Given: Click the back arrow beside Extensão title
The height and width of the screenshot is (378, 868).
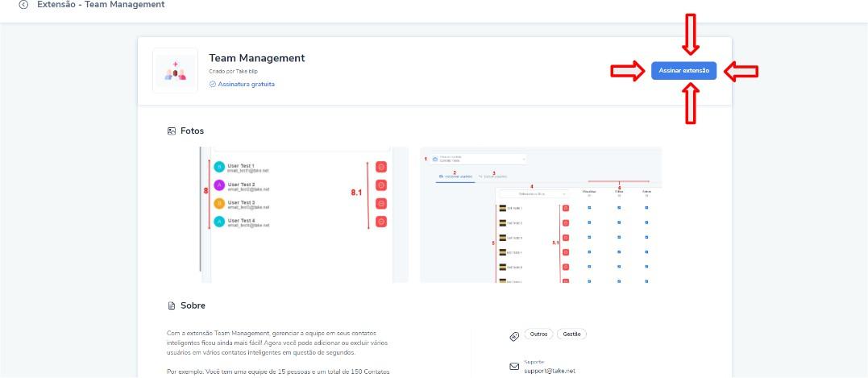Looking at the screenshot, I should 23,5.
